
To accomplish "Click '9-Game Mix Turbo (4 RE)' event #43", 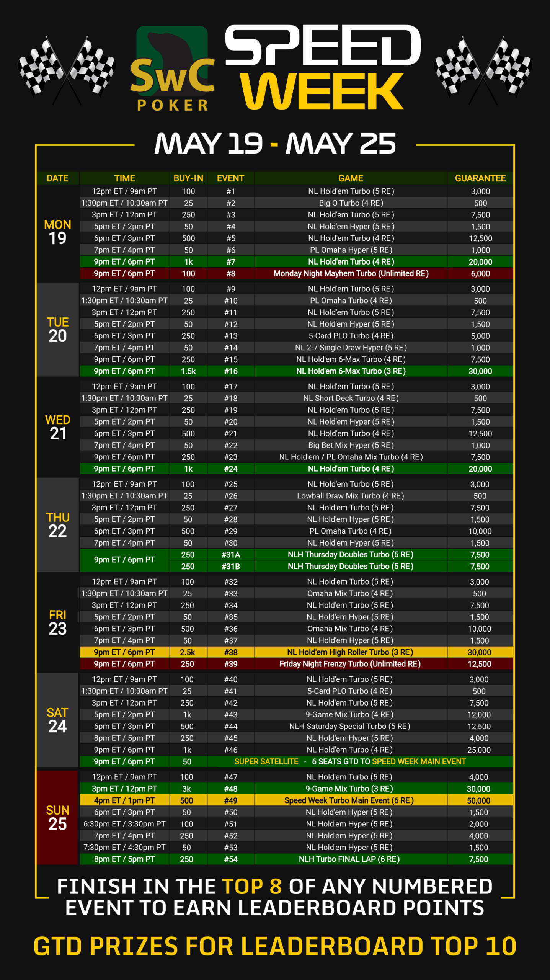I will tap(350, 714).
